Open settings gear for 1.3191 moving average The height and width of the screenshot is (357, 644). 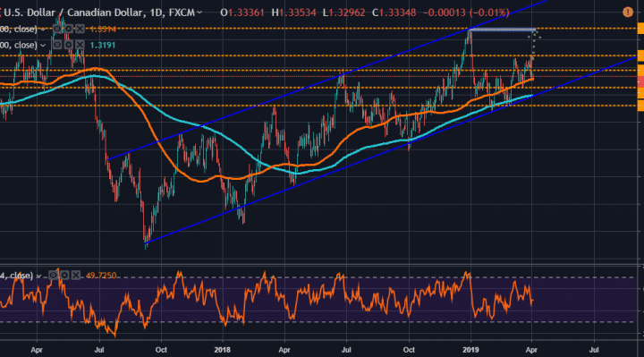click(69, 45)
